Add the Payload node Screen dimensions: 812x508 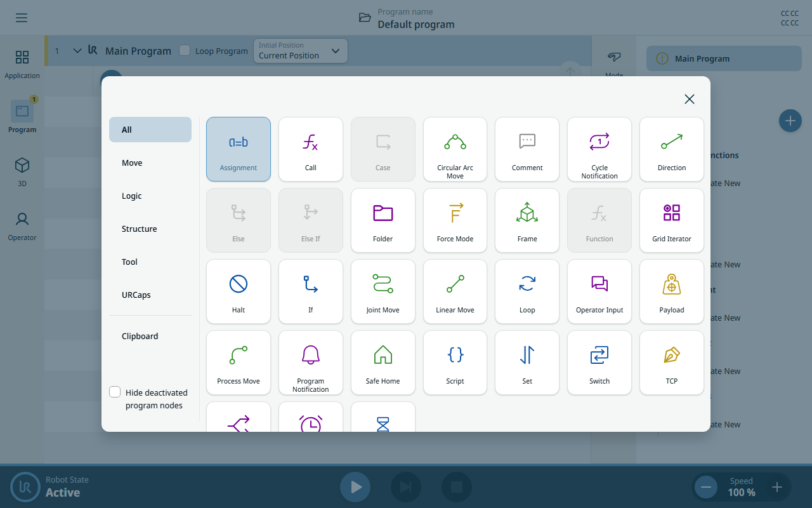pos(672,291)
